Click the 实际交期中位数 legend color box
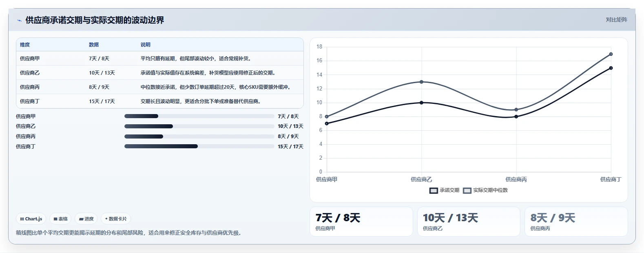 pos(467,190)
